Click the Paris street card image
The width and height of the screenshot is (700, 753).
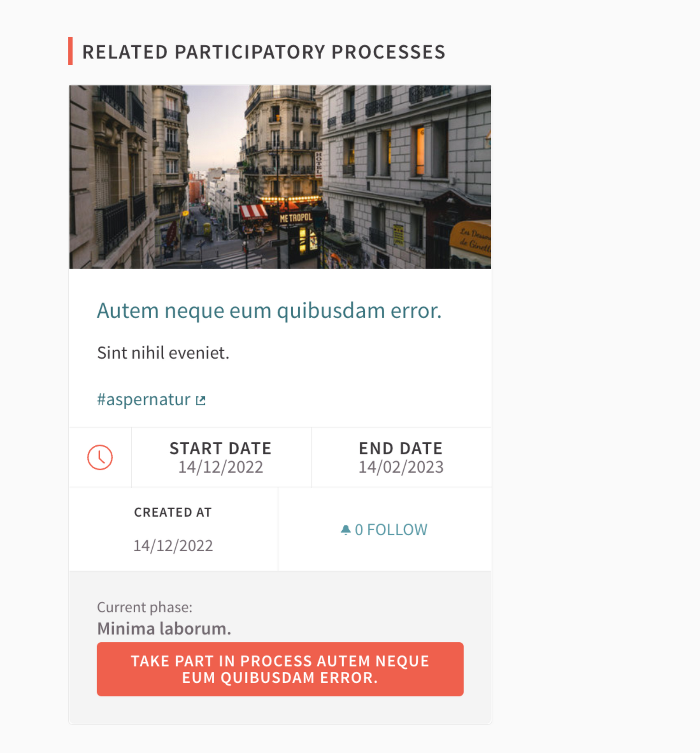click(x=280, y=176)
